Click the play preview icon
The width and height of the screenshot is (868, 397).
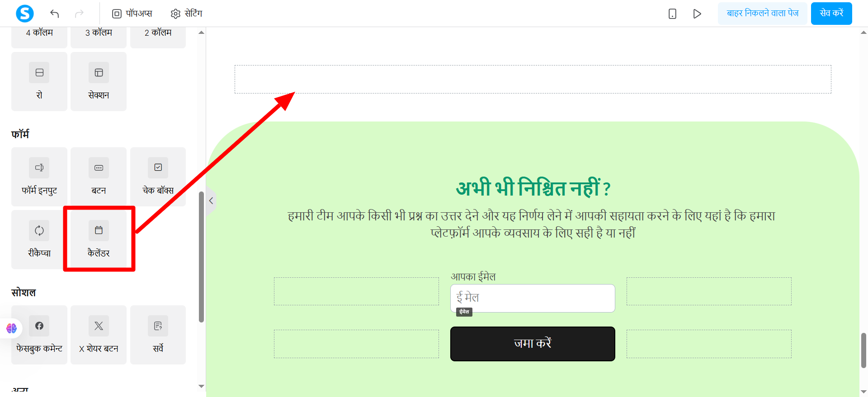697,14
